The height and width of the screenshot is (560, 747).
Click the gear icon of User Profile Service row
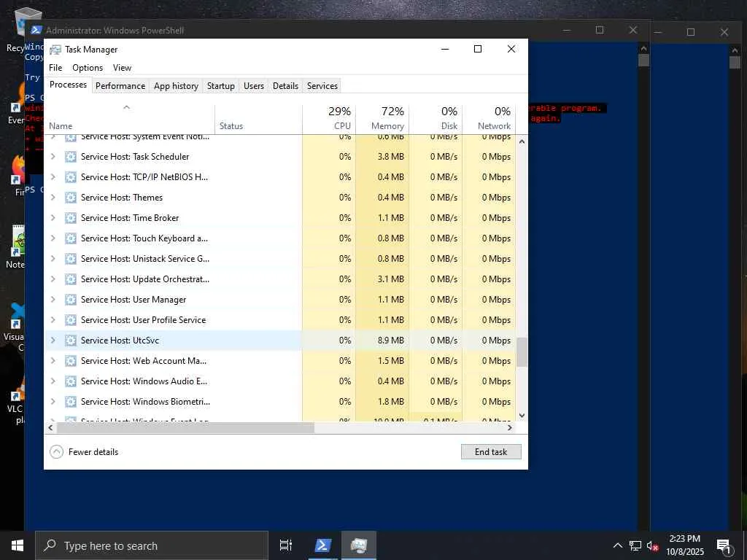71,320
